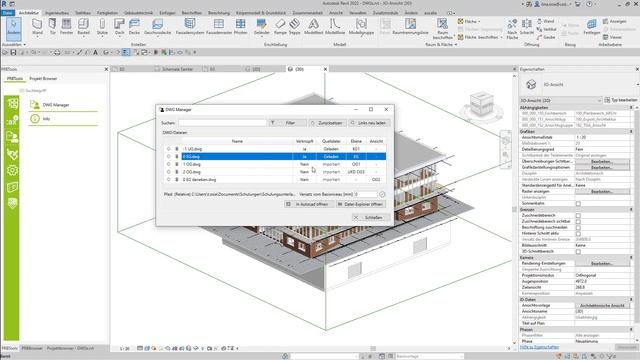Select the Modelltext tool

tap(313, 27)
